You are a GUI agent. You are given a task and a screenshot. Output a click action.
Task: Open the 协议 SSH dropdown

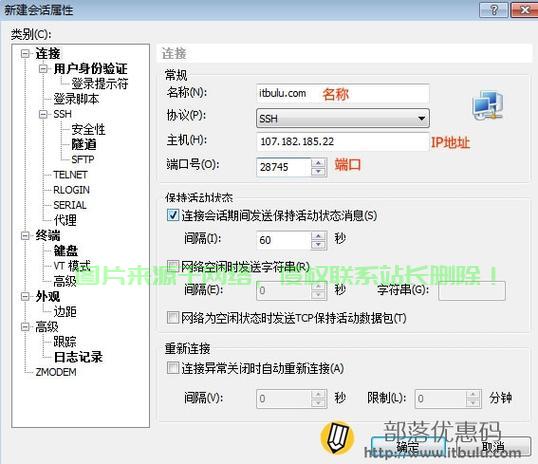coord(343,118)
